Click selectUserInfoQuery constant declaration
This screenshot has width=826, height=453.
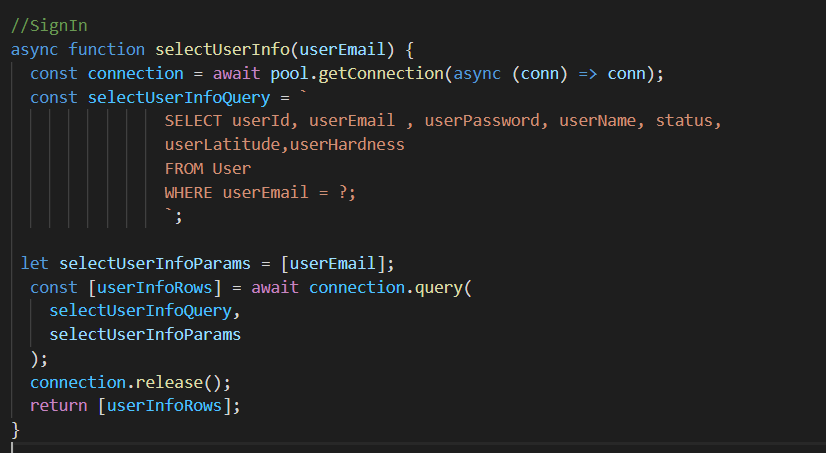click(x=179, y=97)
